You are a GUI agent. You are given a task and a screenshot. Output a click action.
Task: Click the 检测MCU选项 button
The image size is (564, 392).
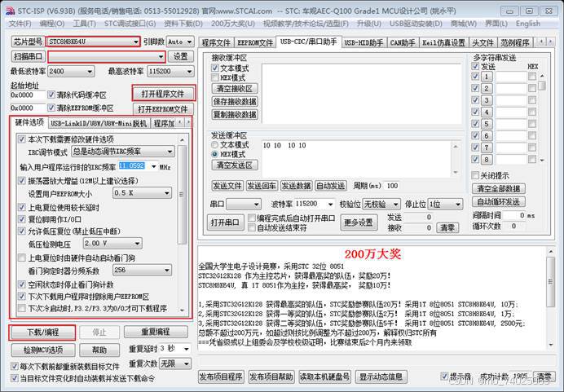43,350
